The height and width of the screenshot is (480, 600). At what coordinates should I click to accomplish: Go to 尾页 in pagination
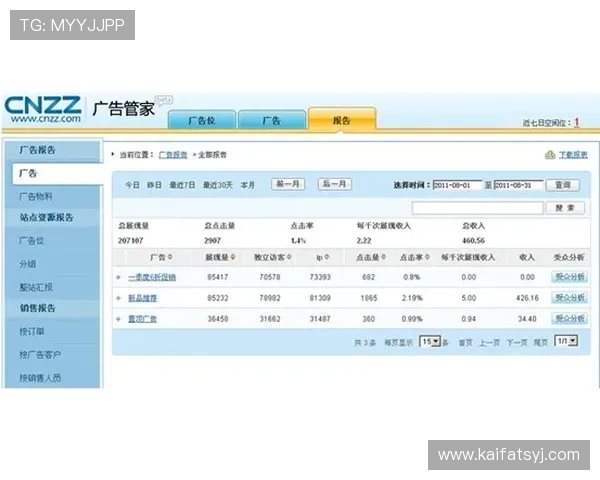541,343
